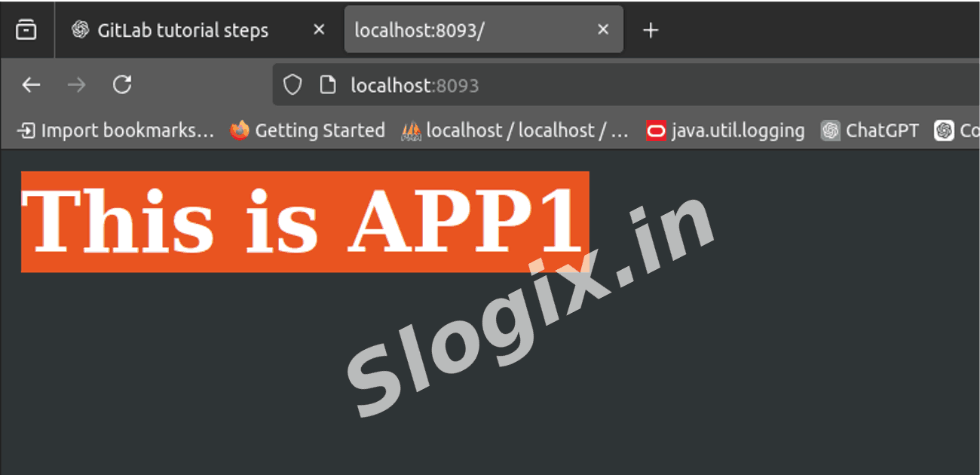Close the GitLab tutorial steps tab
The height and width of the screenshot is (475, 980).
tap(319, 30)
